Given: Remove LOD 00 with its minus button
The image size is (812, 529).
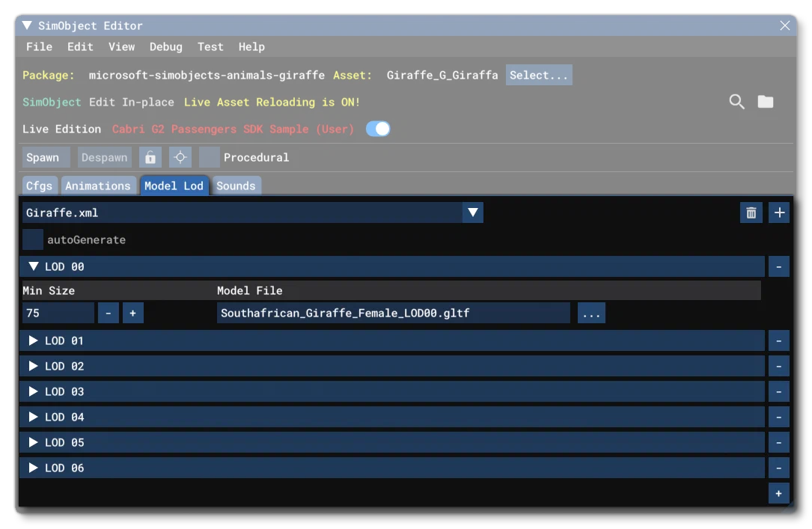Looking at the screenshot, I should pos(779,266).
